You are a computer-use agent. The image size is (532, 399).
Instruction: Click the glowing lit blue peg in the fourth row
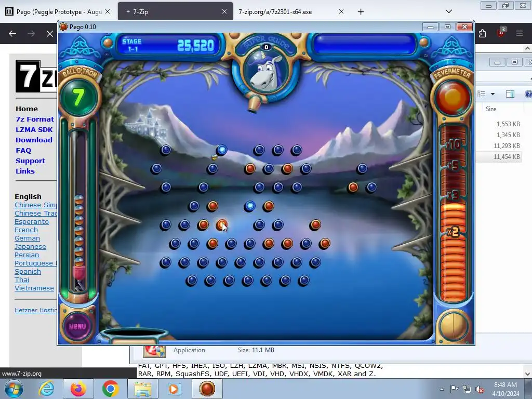click(x=250, y=206)
